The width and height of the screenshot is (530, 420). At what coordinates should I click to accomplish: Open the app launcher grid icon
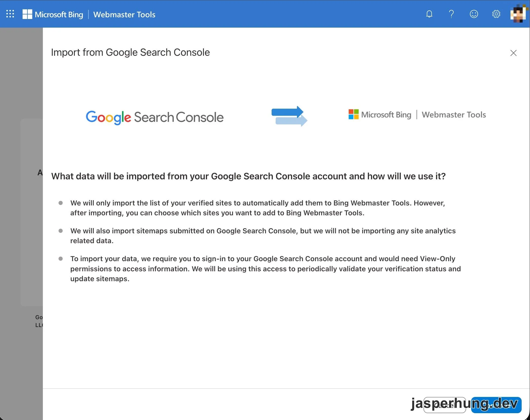[10, 14]
